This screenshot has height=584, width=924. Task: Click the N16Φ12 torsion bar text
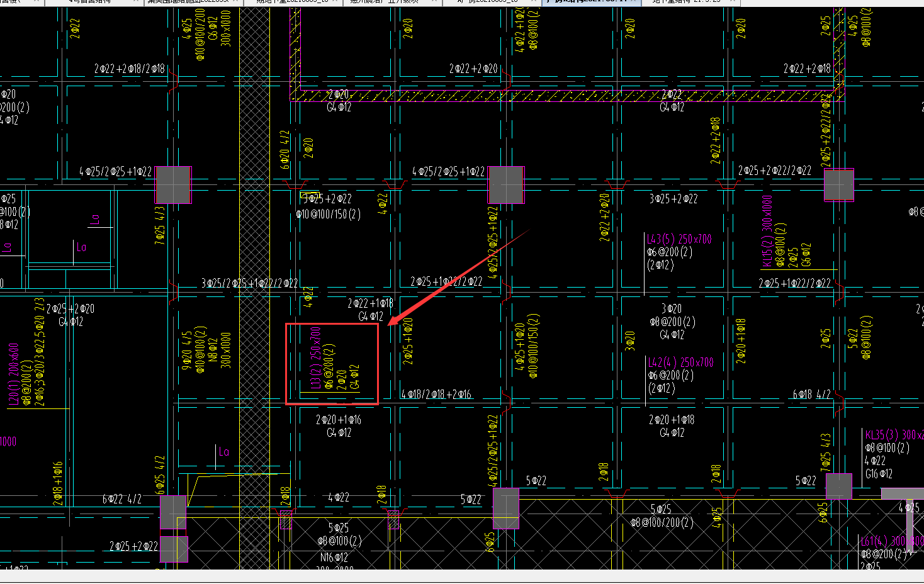[334, 558]
